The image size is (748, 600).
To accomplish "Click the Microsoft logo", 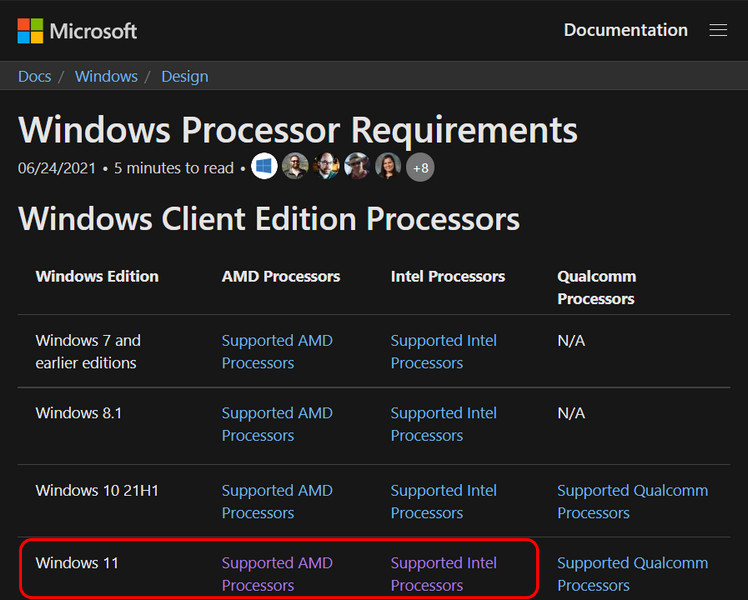I will pyautogui.click(x=77, y=31).
